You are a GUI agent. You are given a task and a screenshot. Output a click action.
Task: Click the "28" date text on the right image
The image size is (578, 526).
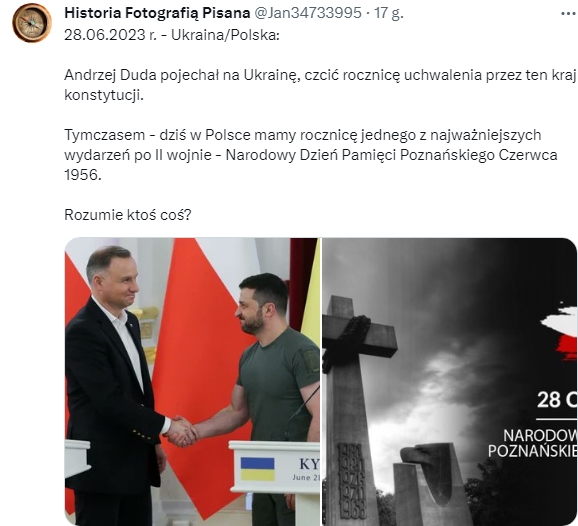548,400
